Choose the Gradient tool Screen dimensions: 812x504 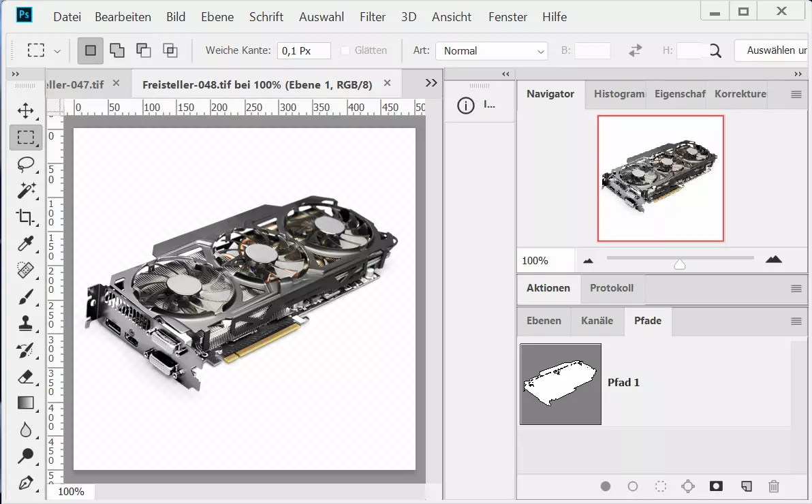(26, 403)
